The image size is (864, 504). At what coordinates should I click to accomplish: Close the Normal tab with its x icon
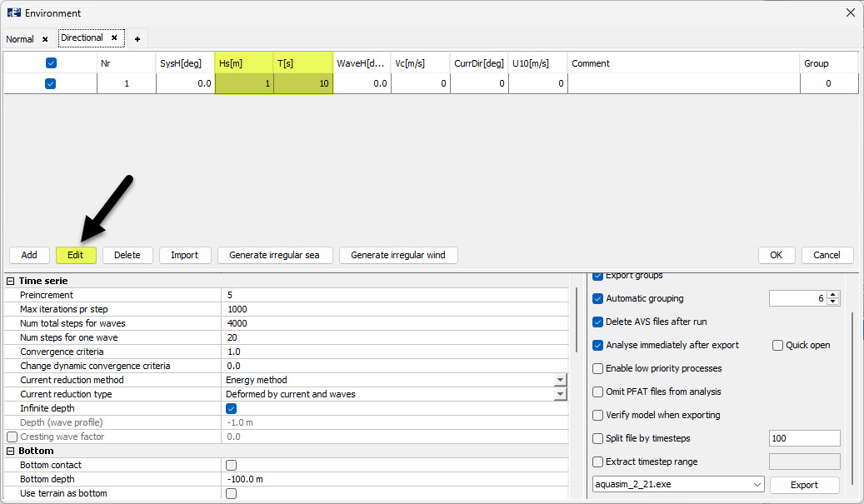click(45, 39)
